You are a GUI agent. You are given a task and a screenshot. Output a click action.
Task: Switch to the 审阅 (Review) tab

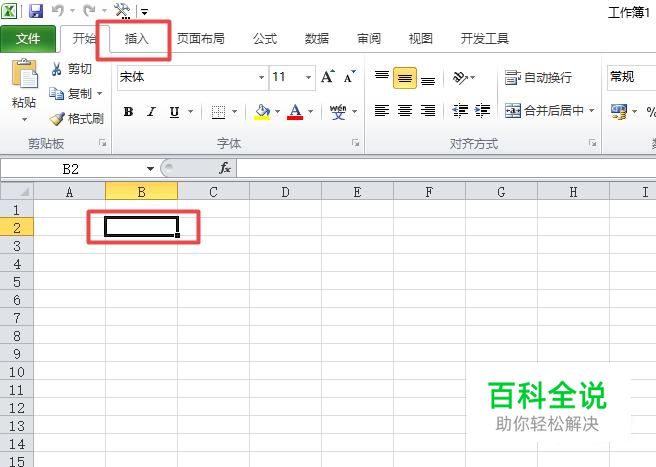[x=369, y=39]
